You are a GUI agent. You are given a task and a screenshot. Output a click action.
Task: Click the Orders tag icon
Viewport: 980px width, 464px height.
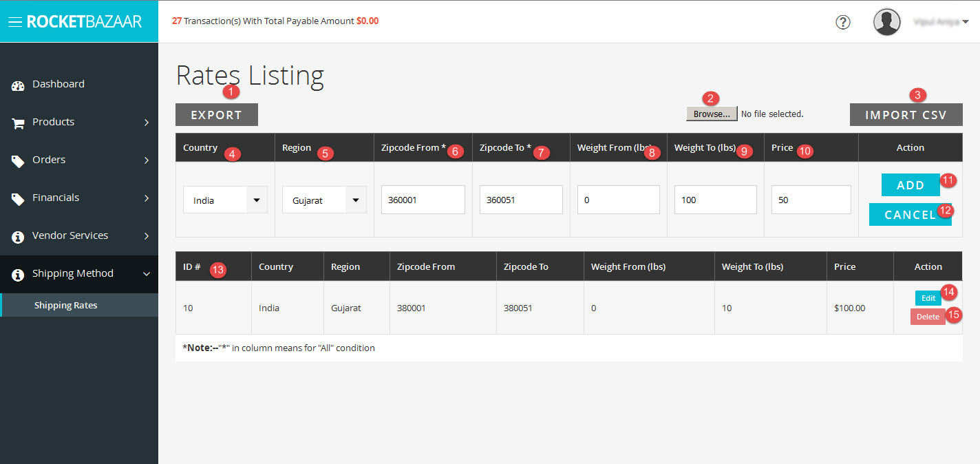[18, 161]
